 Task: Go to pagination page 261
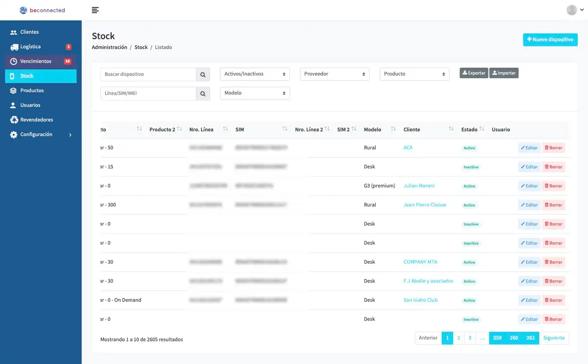point(531,338)
